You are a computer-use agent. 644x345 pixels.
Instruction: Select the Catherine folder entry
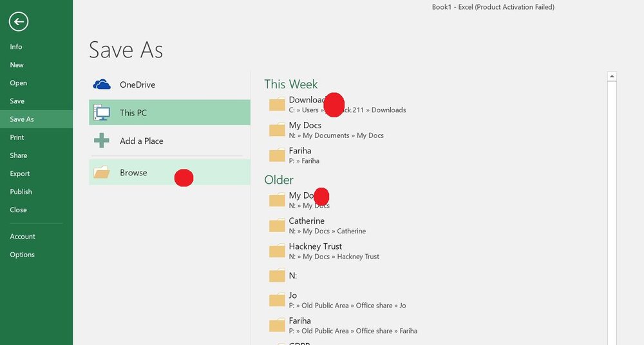[x=433, y=225]
